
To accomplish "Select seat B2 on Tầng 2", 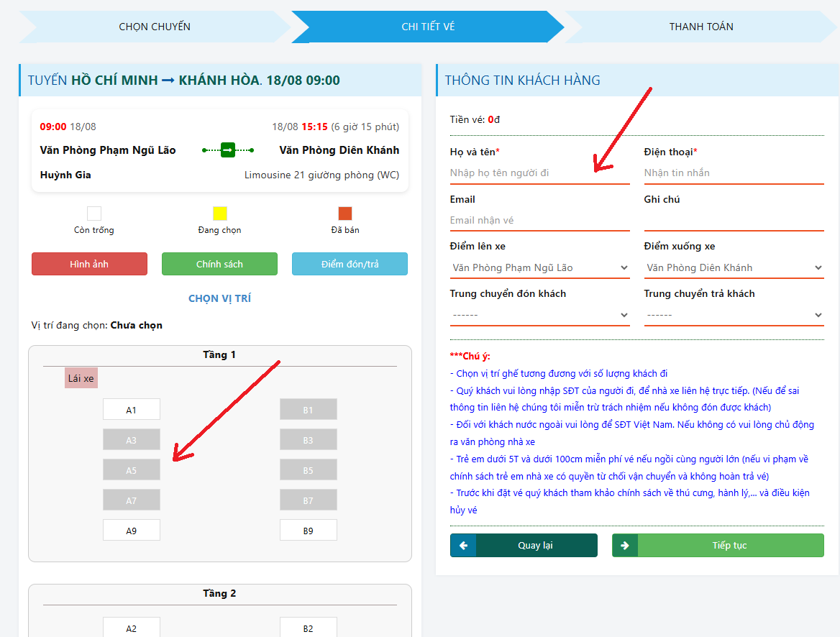I will (x=308, y=628).
